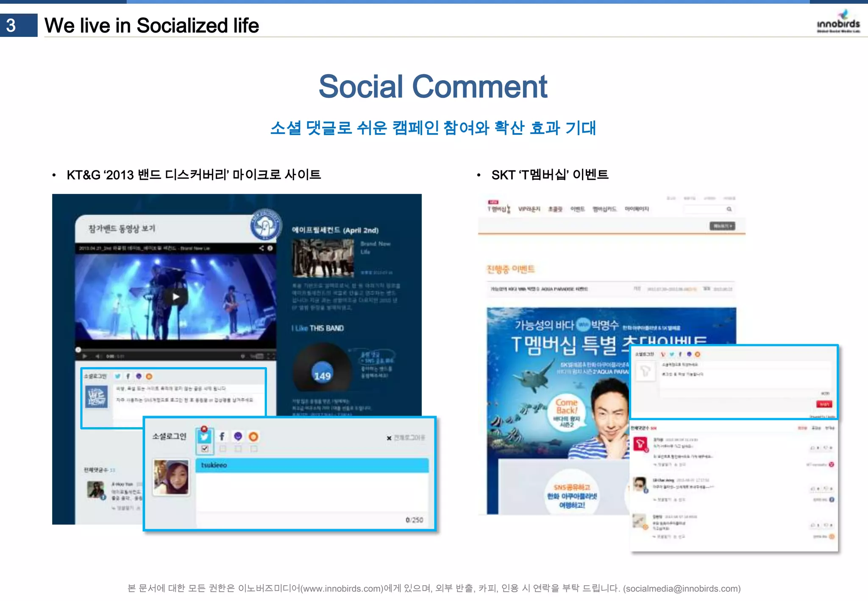
Task: Click the dark 메뉴보기 button below SKT search
Action: [x=723, y=226]
